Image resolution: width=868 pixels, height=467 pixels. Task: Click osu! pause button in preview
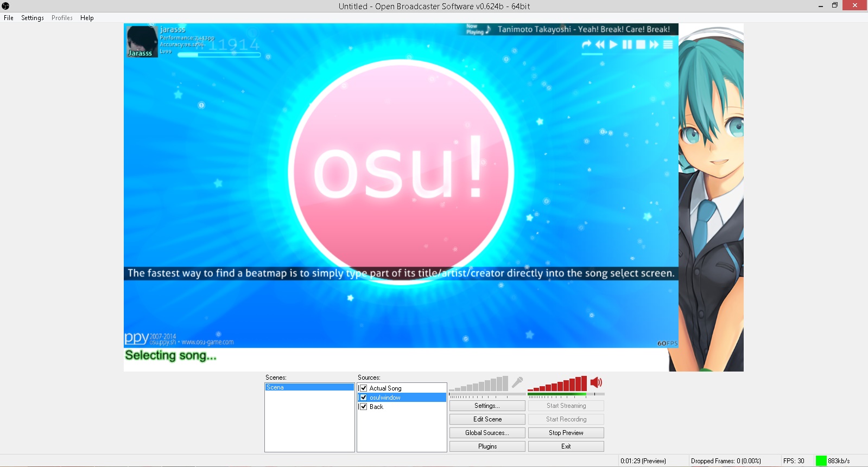coord(627,44)
